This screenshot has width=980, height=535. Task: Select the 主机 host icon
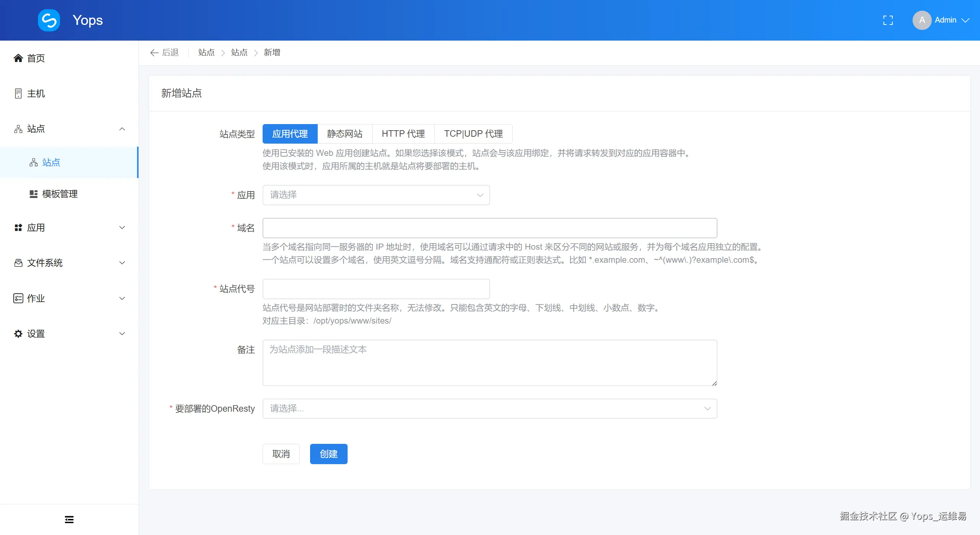pyautogui.click(x=18, y=93)
